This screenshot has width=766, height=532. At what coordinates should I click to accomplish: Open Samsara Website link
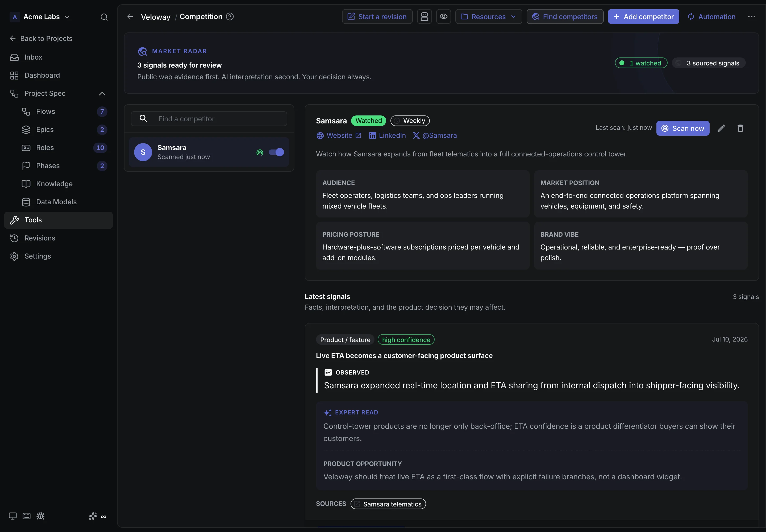[x=339, y=135]
